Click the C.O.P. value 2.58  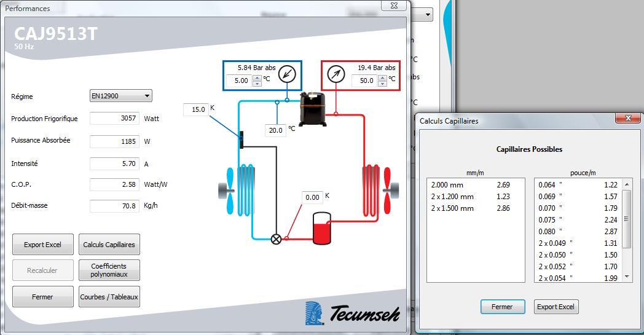click(114, 184)
